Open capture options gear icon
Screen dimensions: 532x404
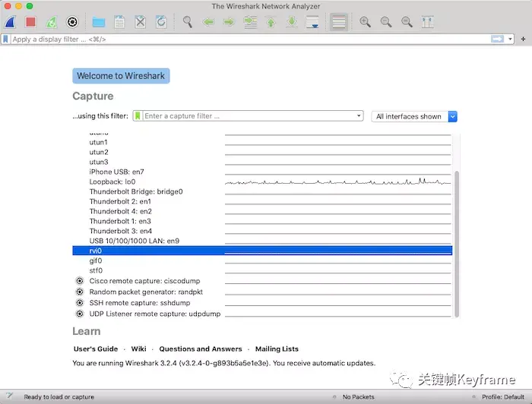coord(72,22)
